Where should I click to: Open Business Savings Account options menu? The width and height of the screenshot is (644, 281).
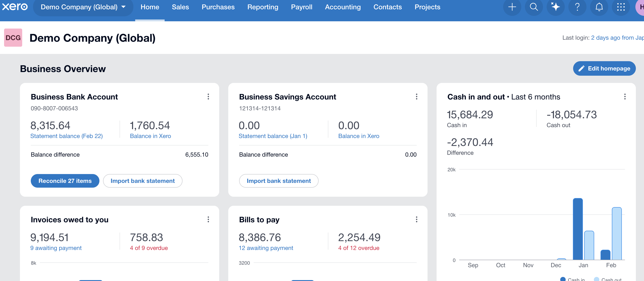coord(416,97)
